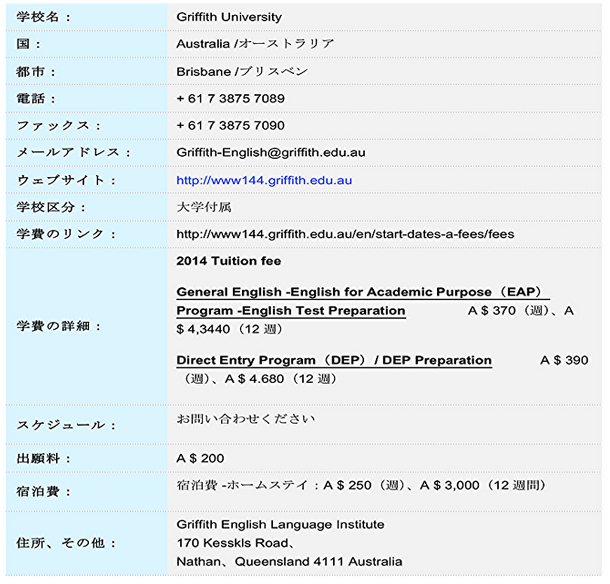
Task: Click the 住所、その他 row label
Action: click(66, 543)
